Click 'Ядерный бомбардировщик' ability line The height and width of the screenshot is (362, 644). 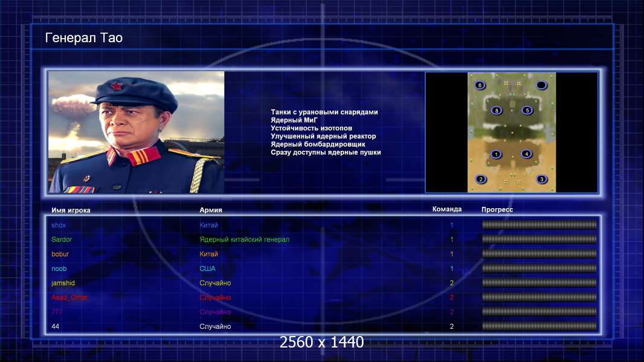pos(318,144)
